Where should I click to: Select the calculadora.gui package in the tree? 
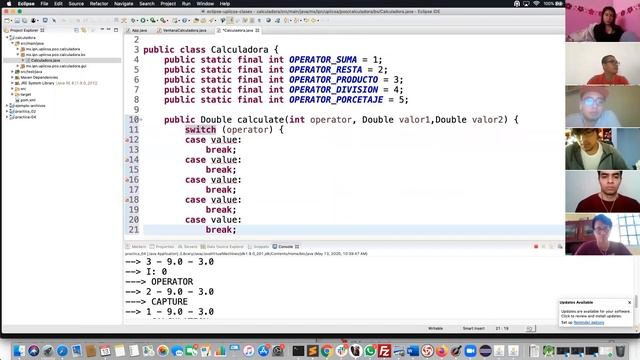point(56,66)
